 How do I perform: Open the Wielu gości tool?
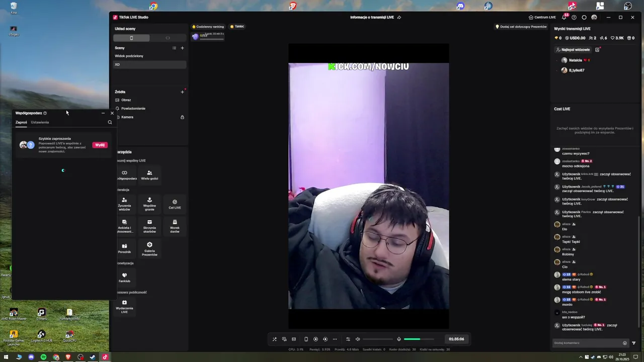149,175
